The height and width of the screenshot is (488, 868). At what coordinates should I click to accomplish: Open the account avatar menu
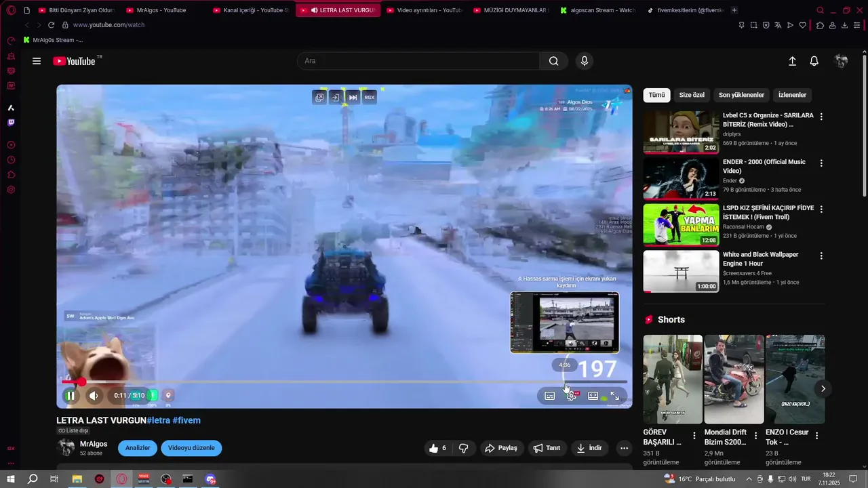pos(841,61)
